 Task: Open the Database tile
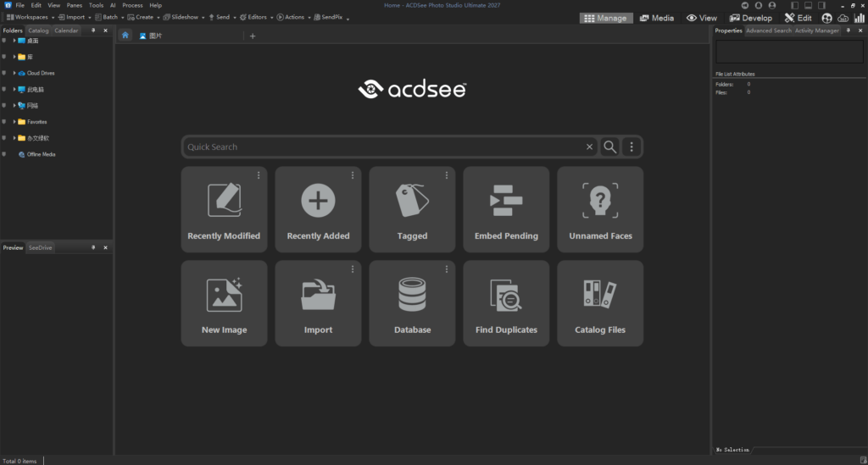[412, 303]
